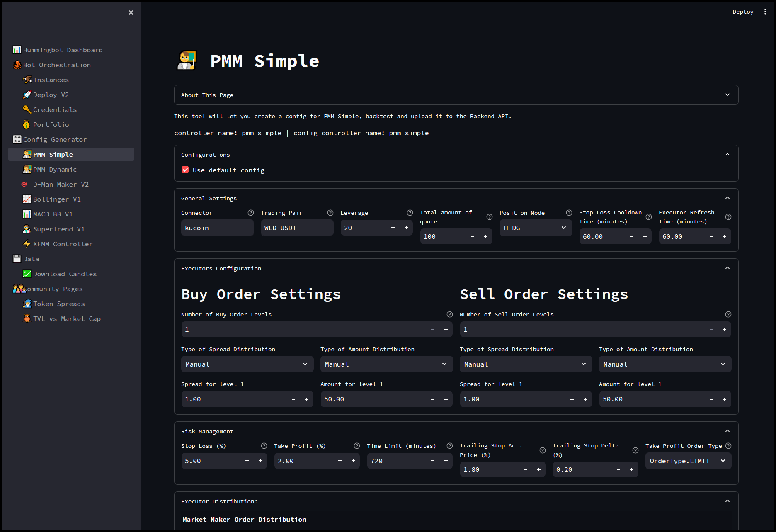776x532 pixels.
Task: Close the sidebar with the X icon
Action: pyautogui.click(x=131, y=12)
